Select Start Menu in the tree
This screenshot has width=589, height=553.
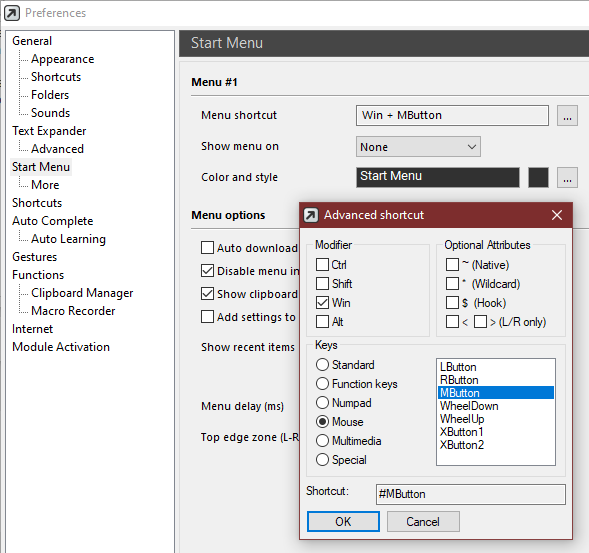[x=41, y=167]
